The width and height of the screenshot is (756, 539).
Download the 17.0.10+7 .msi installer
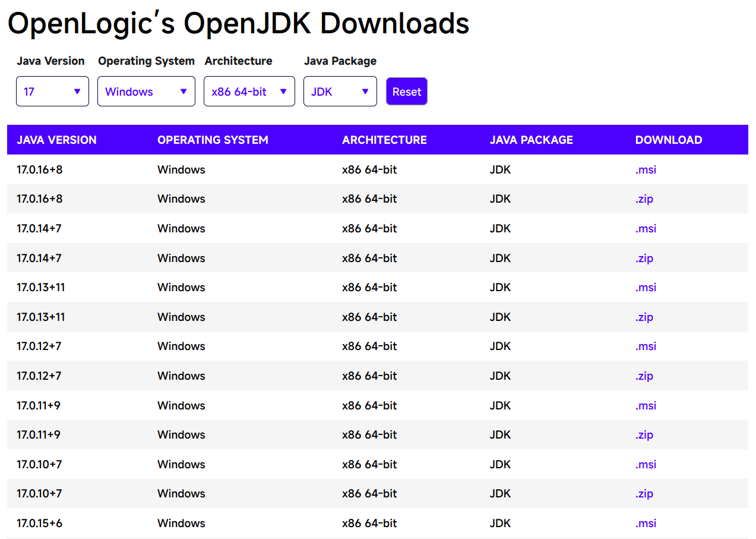pyautogui.click(x=646, y=465)
